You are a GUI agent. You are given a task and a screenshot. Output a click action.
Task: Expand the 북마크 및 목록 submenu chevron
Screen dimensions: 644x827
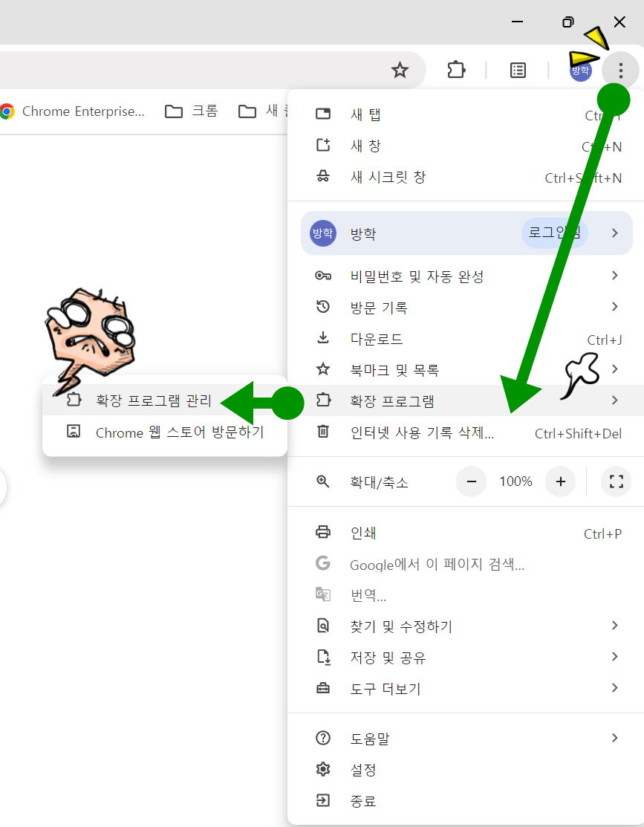point(615,369)
